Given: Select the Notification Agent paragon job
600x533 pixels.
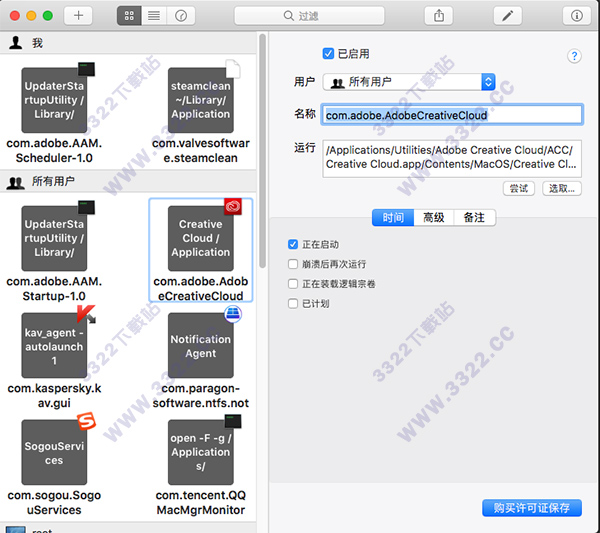Looking at the screenshot, I should pos(201,346).
